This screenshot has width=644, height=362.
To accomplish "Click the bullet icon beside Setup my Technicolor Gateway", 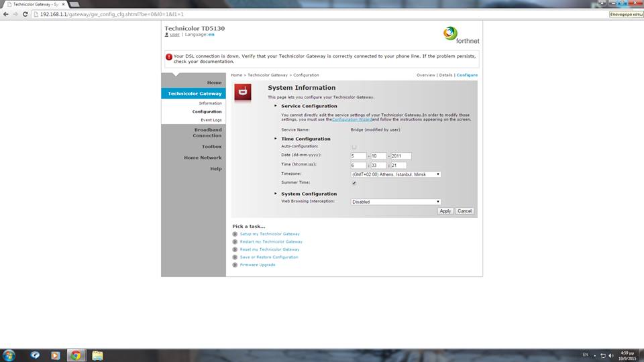I will click(235, 234).
